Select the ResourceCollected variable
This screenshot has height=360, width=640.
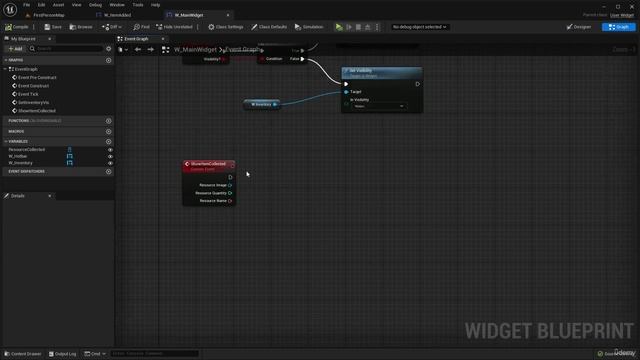pos(27,149)
